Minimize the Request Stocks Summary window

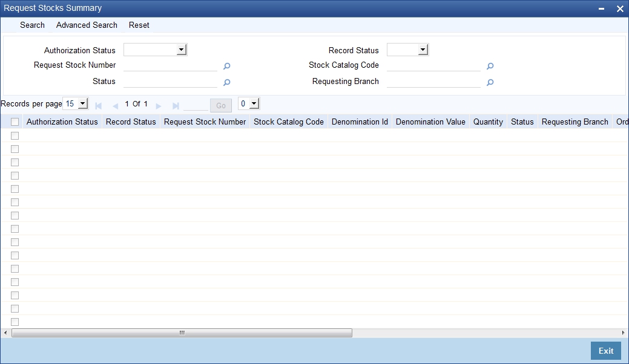click(601, 8)
